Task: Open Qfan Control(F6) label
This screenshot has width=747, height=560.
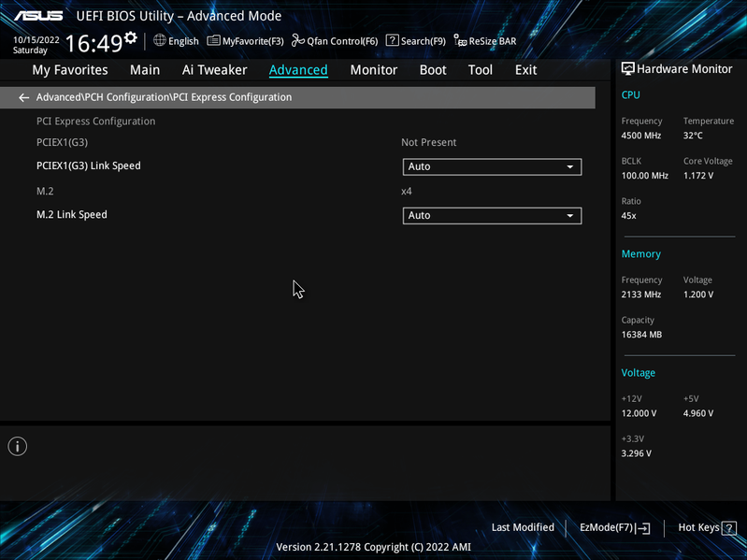Action: click(x=342, y=41)
